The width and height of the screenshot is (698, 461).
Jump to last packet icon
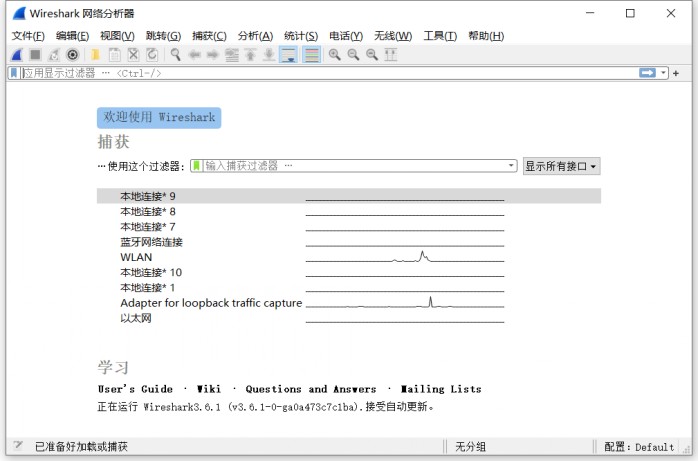[x=269, y=55]
